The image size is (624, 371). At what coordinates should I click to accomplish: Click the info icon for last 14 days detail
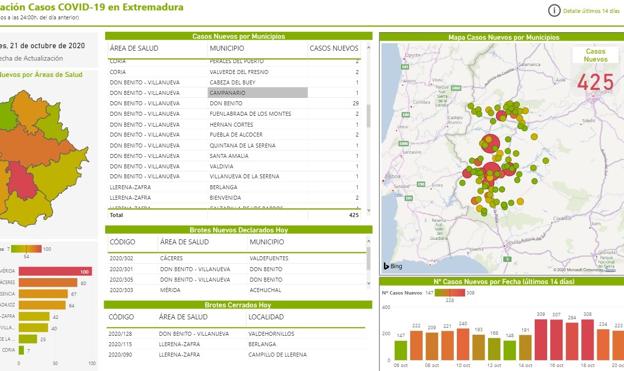(x=554, y=11)
